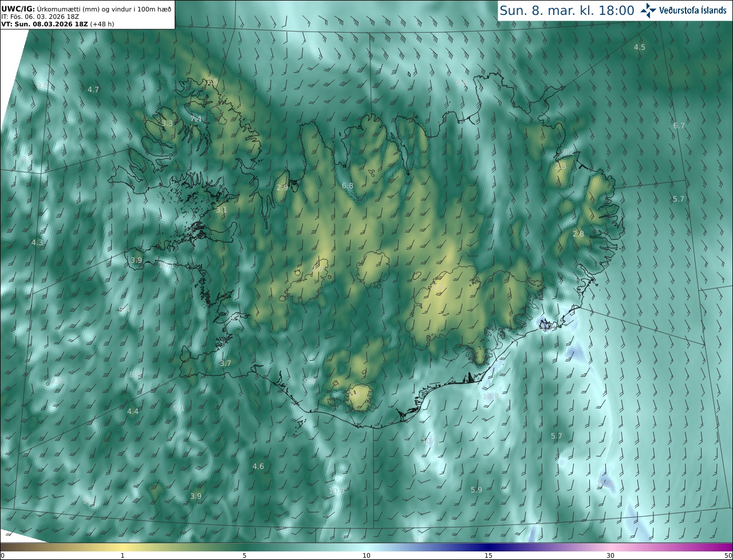Click the 4.7 value on the map
733x560 pixels.
point(93,89)
